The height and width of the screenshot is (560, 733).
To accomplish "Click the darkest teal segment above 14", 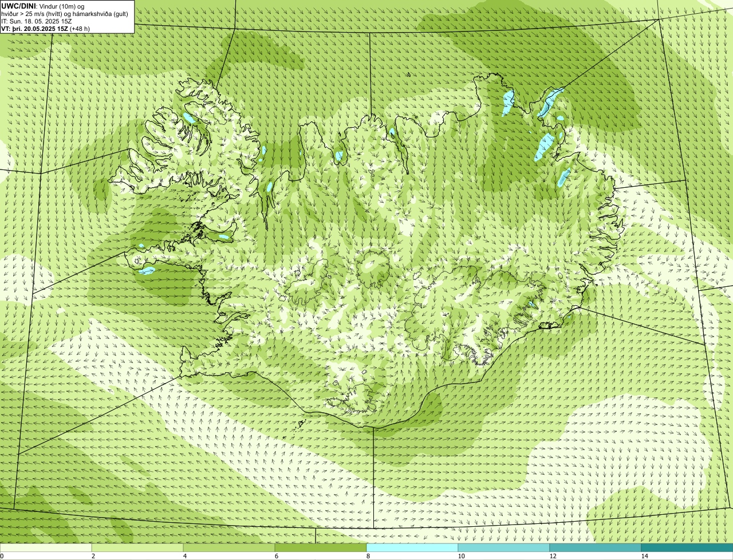I will 687,547.
